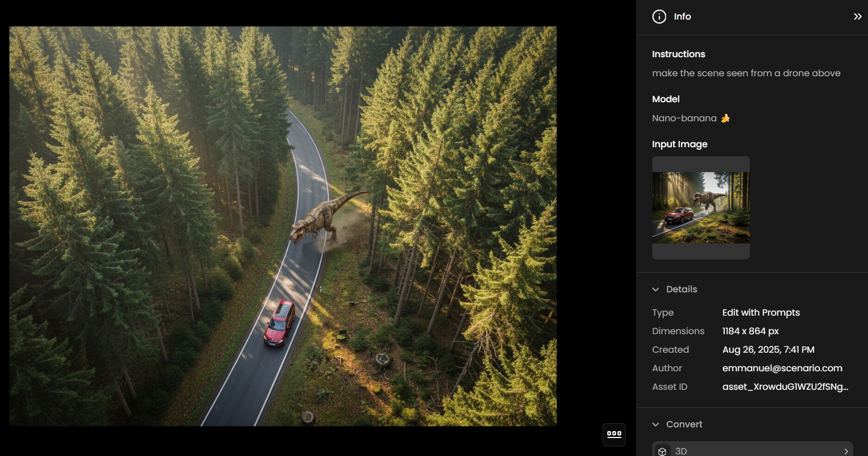Image resolution: width=868 pixels, height=456 pixels.
Task: Click the Type label
Action: (662, 312)
